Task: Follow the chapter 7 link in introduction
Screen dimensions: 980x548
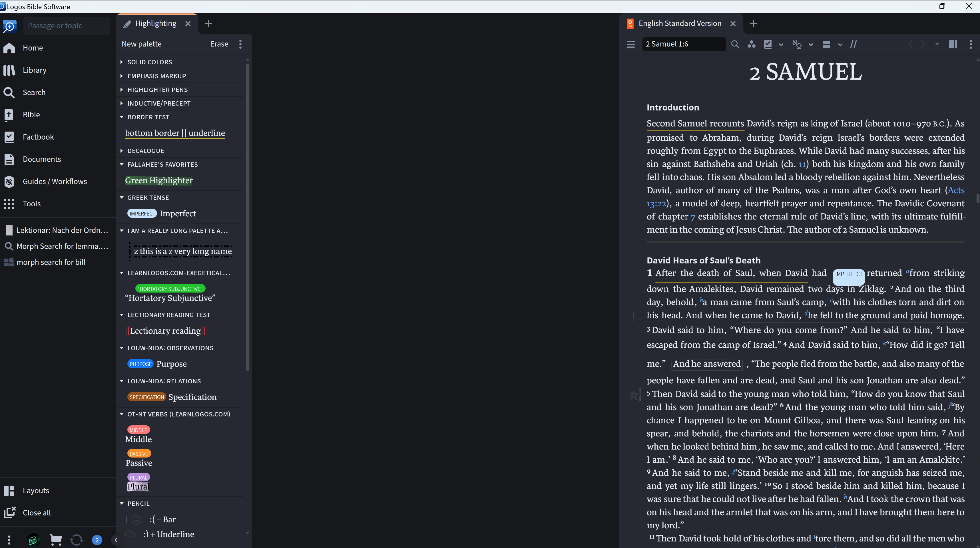Action: (693, 217)
